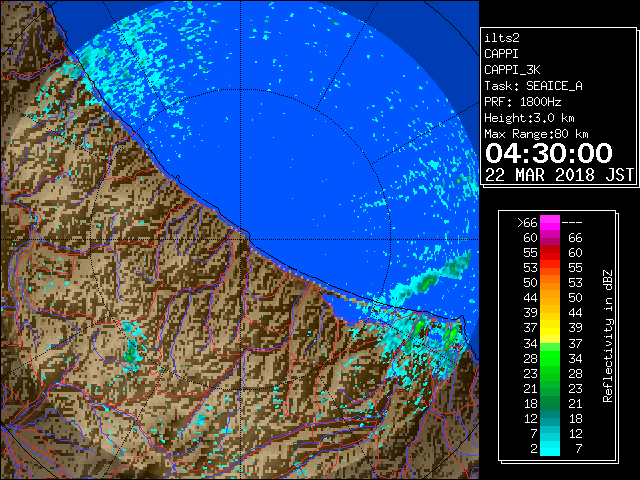Click the date '22 MAR 2018 JST'
The image size is (640, 480).
click(x=559, y=175)
